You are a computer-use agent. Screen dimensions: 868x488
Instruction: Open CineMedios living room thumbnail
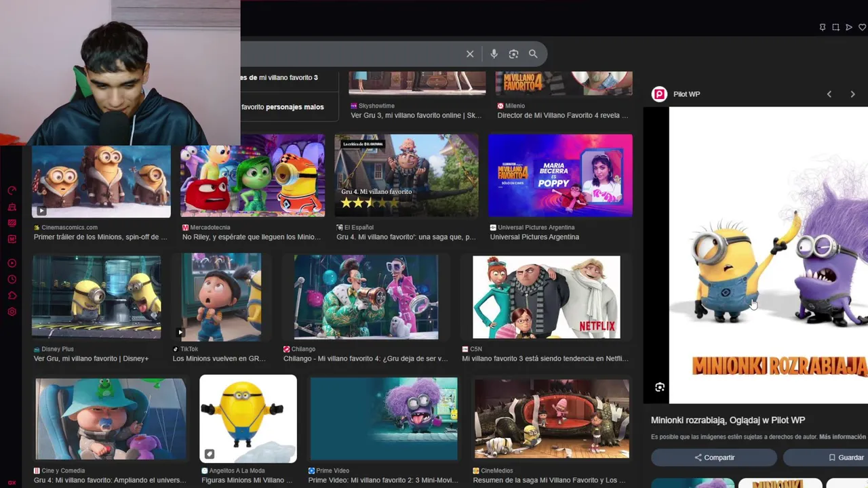(552, 419)
